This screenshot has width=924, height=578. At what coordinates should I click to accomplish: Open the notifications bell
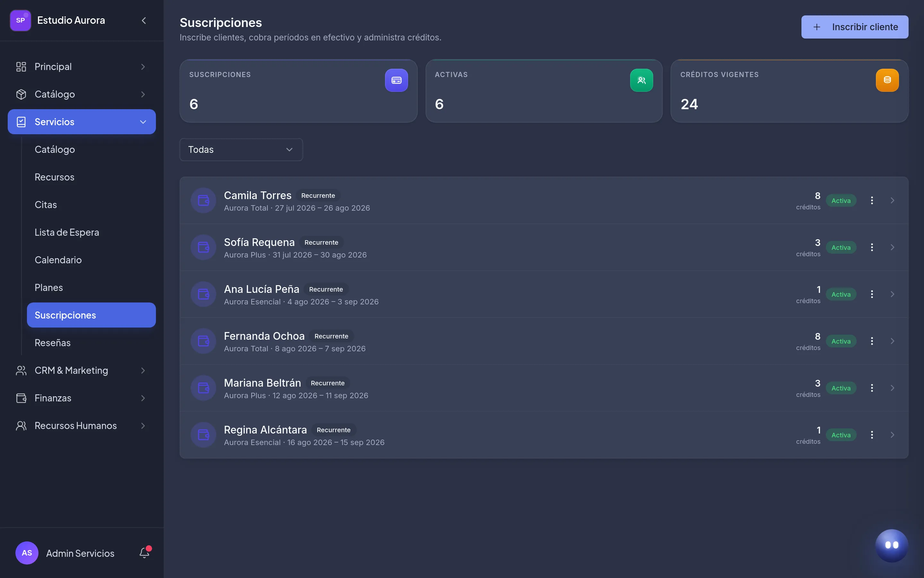pos(145,553)
